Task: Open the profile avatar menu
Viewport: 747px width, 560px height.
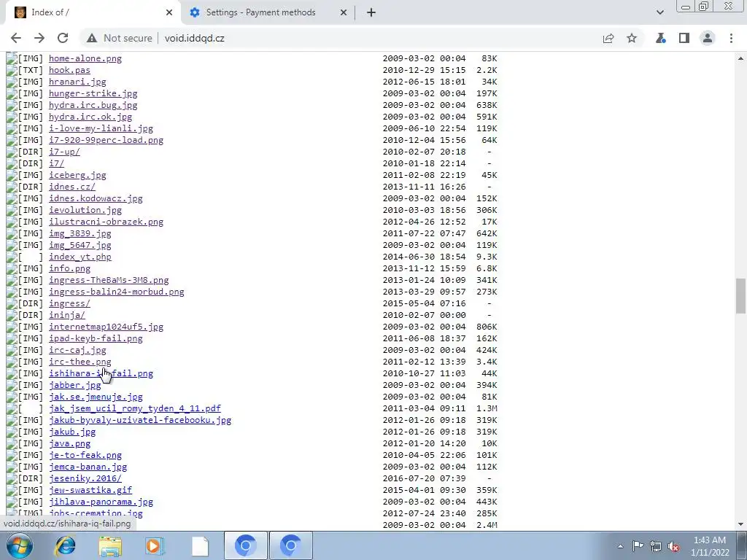Action: (x=708, y=38)
